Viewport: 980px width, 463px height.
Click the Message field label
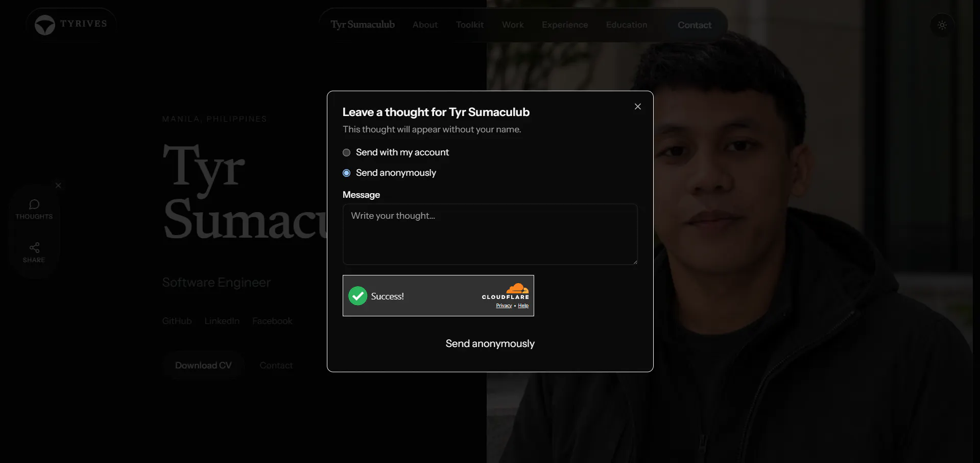(x=361, y=195)
